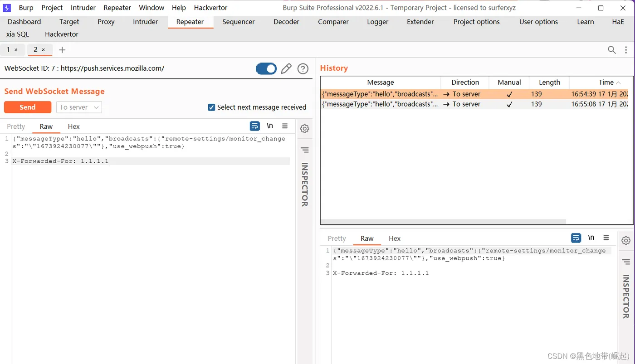This screenshot has width=635, height=364.
Task: Switch history viewer to Hex view
Action: pos(395,238)
